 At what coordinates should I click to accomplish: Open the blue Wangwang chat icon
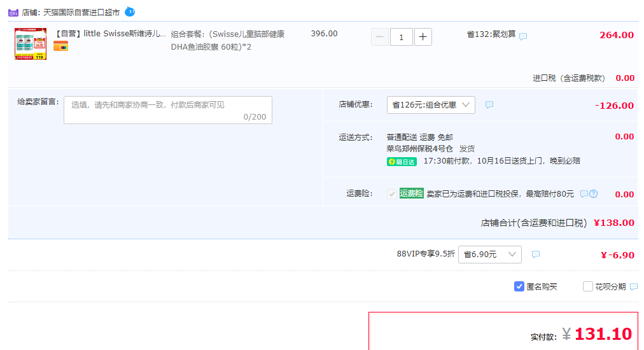click(x=130, y=11)
